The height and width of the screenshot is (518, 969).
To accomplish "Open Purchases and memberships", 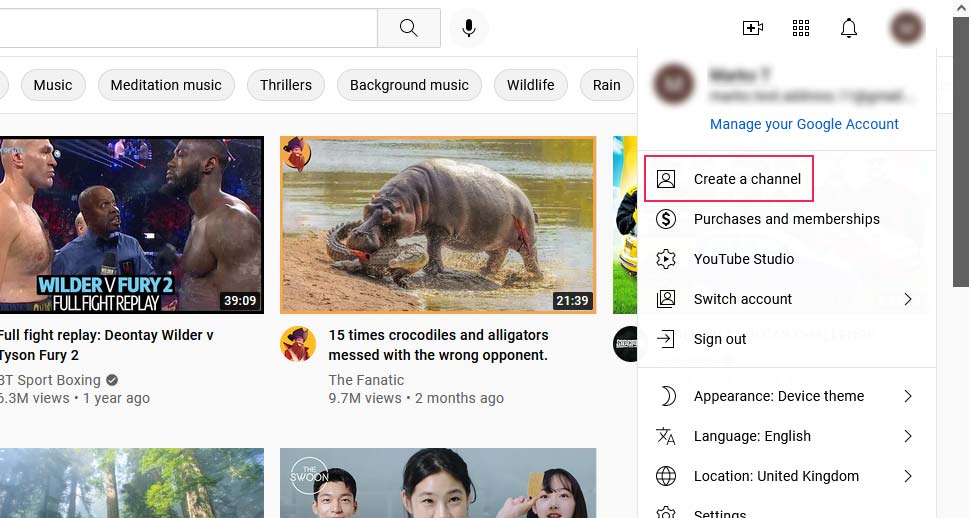I will (787, 219).
